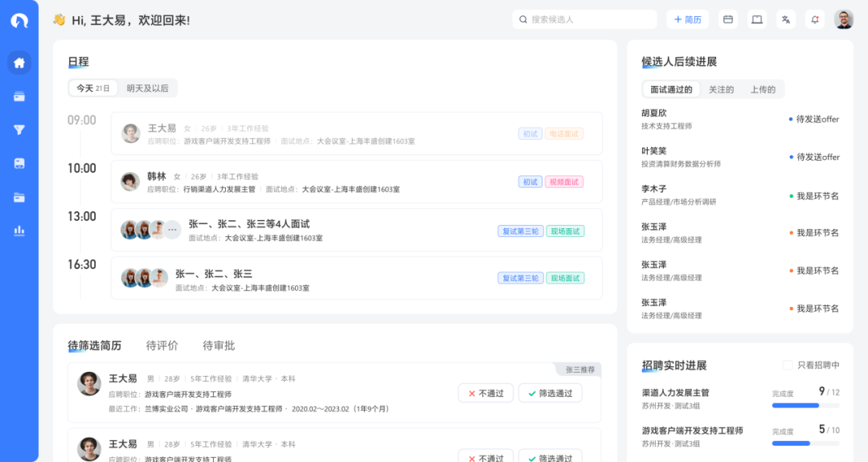This screenshot has width=868, height=462.
Task: Click the more avatars ellipsis in 13:00 interview
Action: pyautogui.click(x=172, y=230)
